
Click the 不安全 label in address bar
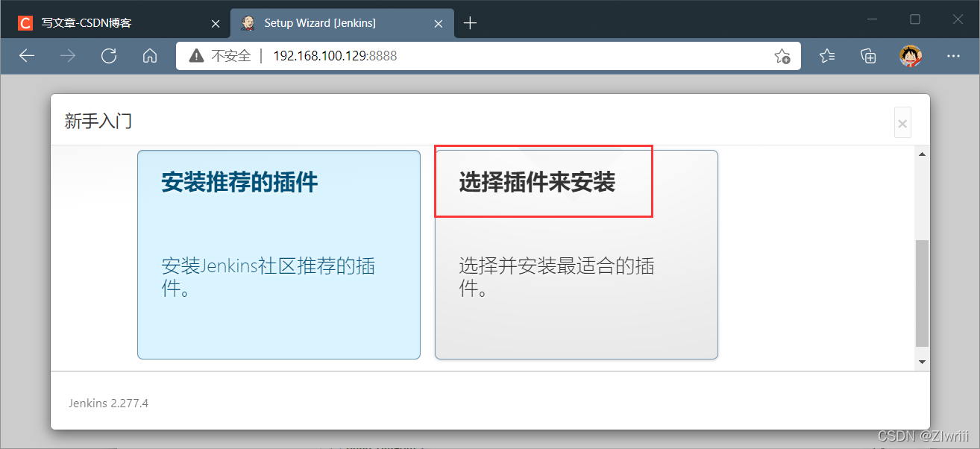pos(231,56)
